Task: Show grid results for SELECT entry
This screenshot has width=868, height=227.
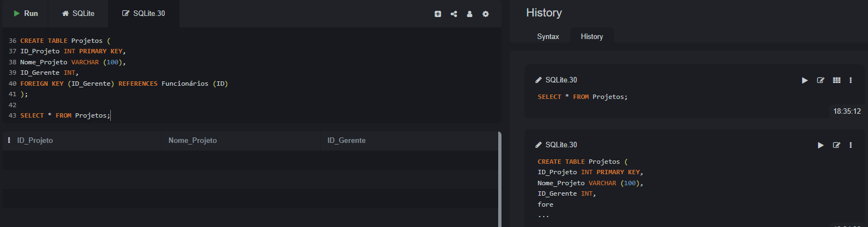Action: (837, 80)
